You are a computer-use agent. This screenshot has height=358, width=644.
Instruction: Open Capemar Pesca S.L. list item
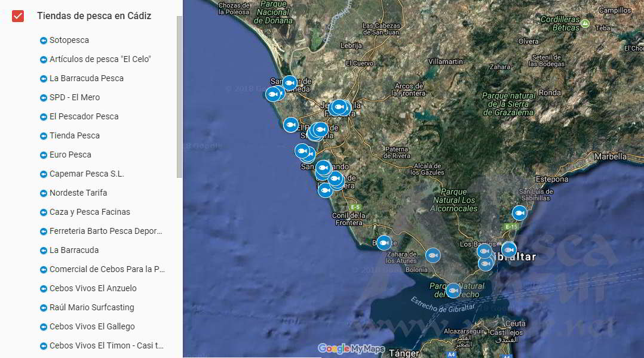pos(87,174)
